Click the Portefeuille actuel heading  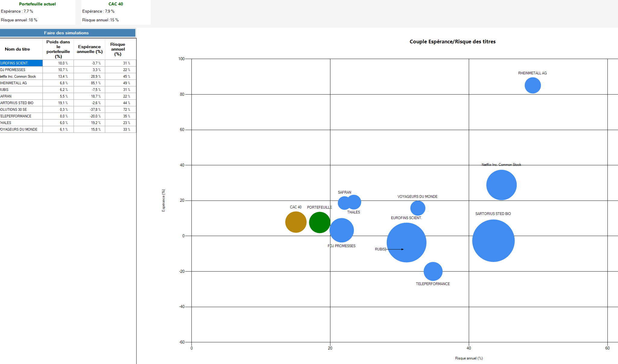pyautogui.click(x=37, y=4)
